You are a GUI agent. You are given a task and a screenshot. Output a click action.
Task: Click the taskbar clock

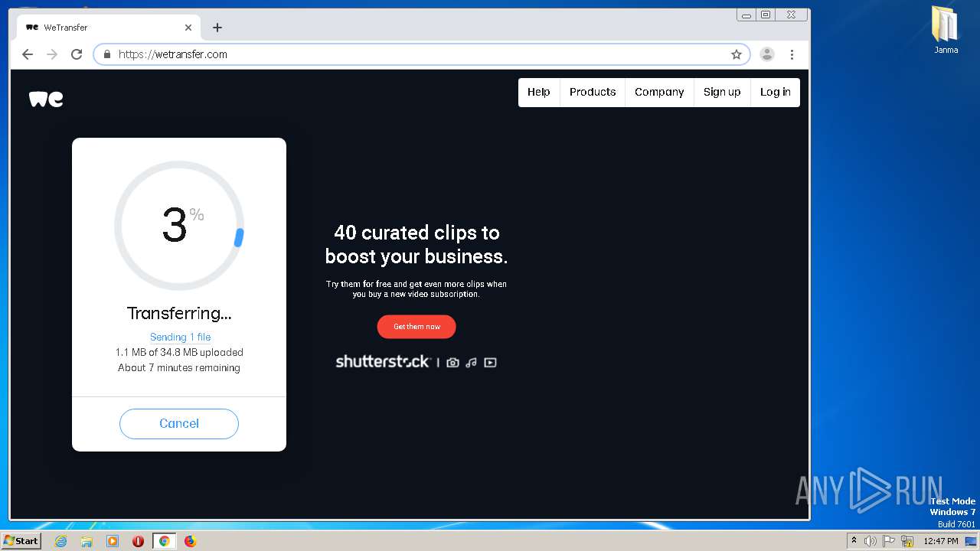coord(941,541)
